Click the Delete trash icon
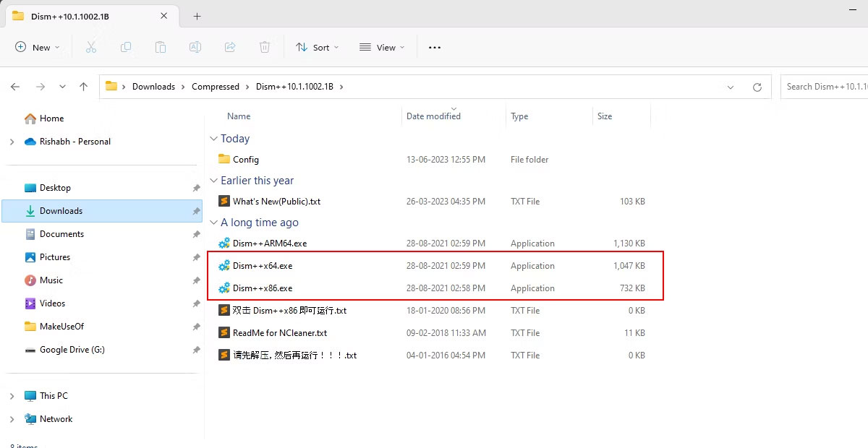This screenshot has height=448, width=868. point(265,48)
